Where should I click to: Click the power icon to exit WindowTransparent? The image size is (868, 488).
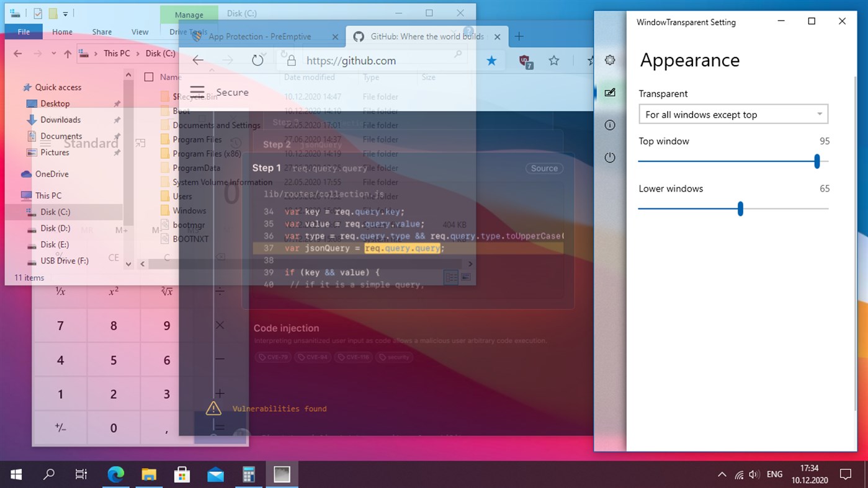coord(610,157)
